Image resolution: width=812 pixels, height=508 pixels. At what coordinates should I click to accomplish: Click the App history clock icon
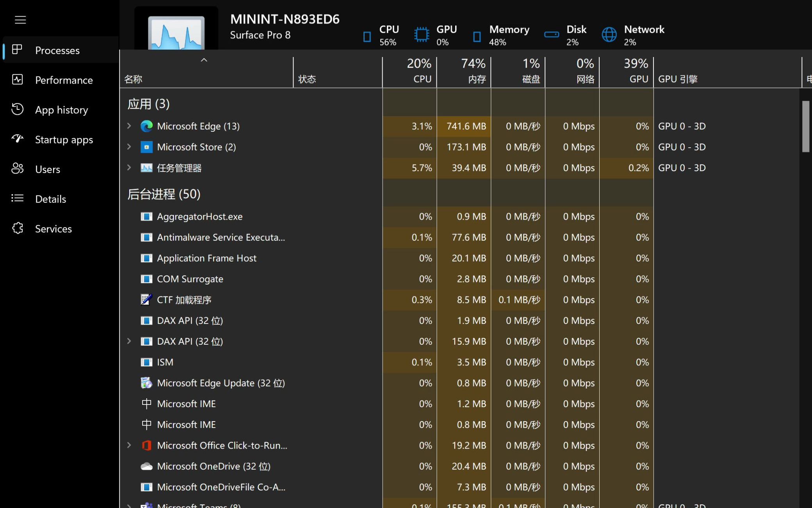point(18,109)
